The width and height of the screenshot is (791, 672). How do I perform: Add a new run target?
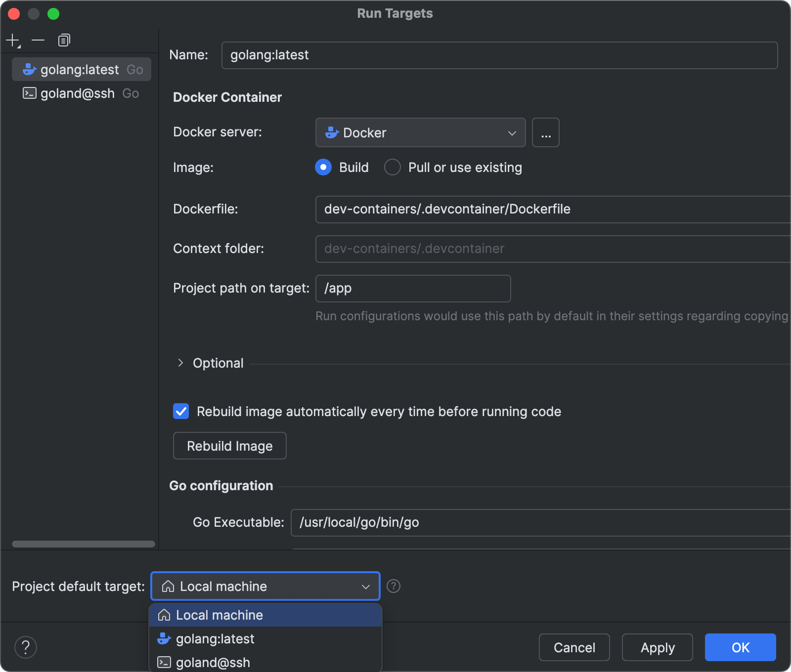[x=12, y=40]
